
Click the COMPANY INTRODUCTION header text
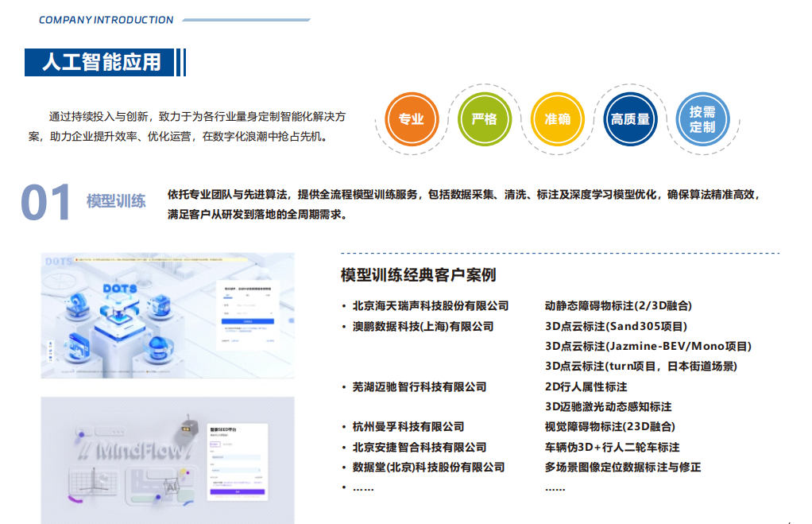(106, 20)
